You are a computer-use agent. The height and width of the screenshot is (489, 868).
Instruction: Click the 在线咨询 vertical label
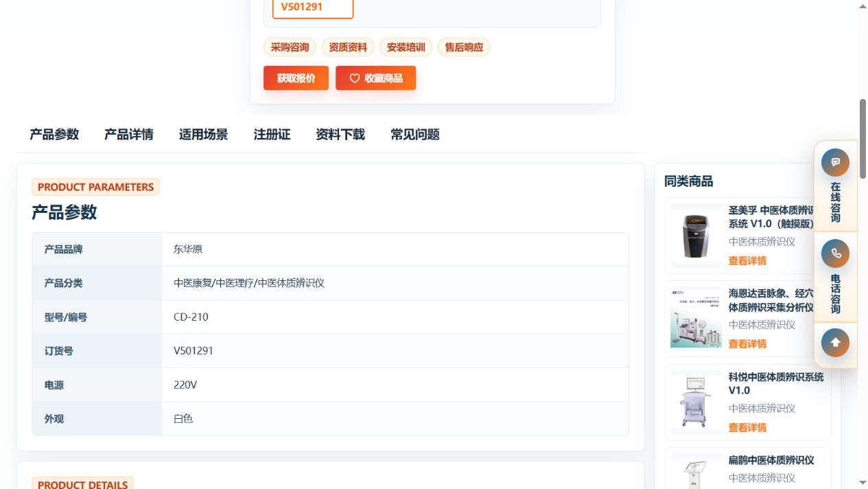[x=835, y=203]
